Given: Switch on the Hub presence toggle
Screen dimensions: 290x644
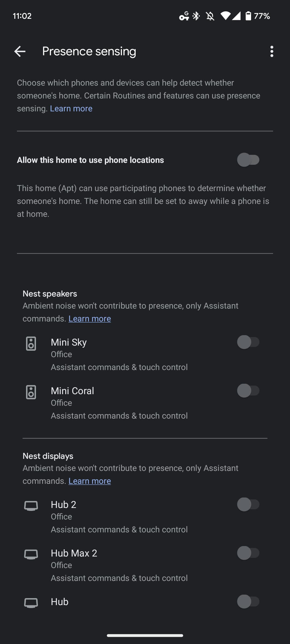Looking at the screenshot, I should (x=248, y=602).
